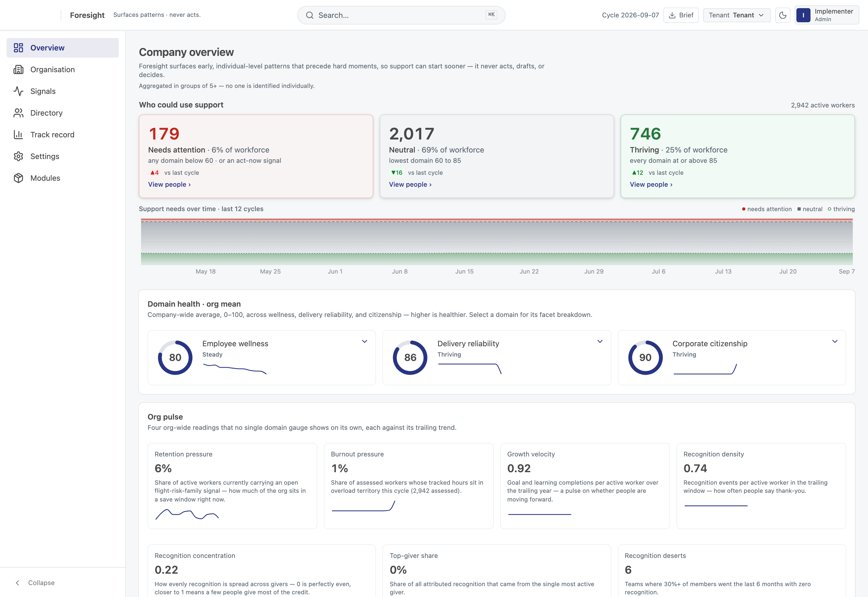868x597 pixels.
Task: Click the Growth velocity card
Action: (x=585, y=486)
